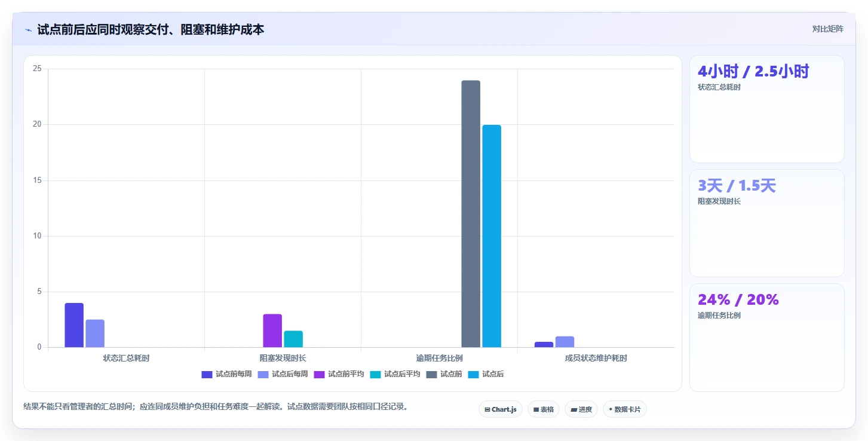Click the gray 试点前 bar at 24
This screenshot has width=868, height=441.
coord(471,214)
